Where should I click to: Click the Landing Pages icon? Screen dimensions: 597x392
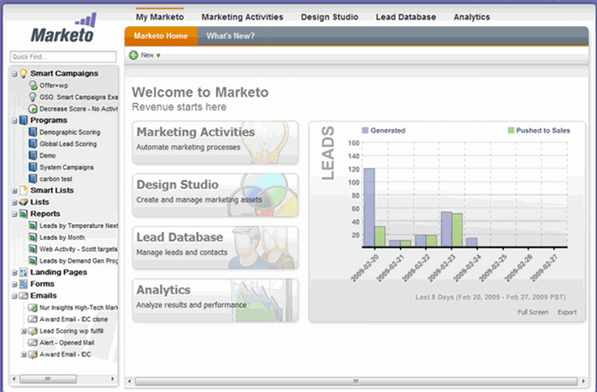click(24, 272)
